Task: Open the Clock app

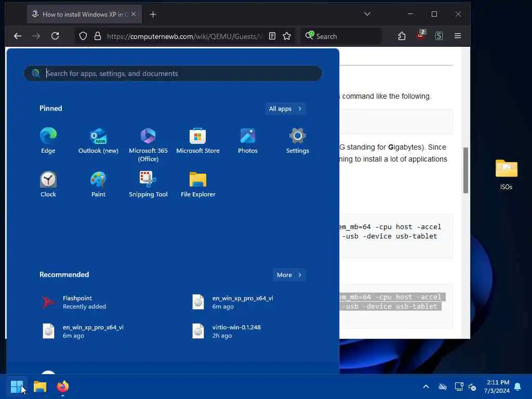Action: click(48, 184)
